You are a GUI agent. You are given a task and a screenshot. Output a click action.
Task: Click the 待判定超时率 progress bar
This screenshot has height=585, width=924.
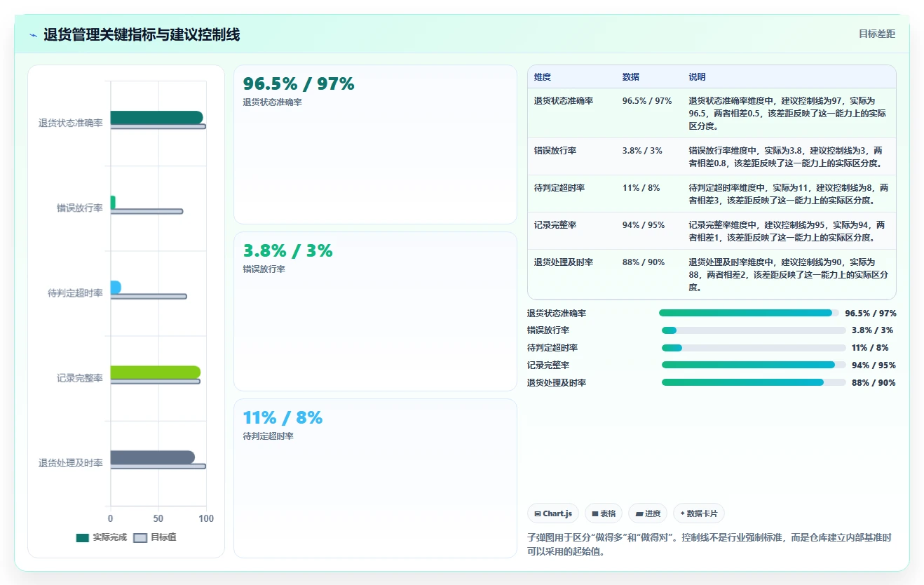click(754, 348)
